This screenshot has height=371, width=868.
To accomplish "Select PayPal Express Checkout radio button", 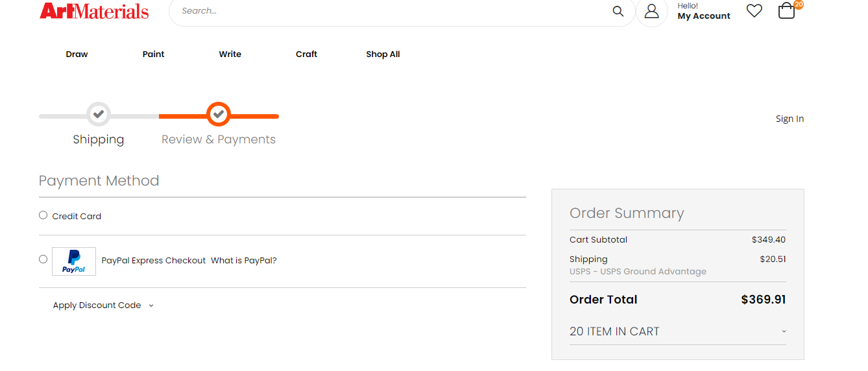I will [43, 259].
